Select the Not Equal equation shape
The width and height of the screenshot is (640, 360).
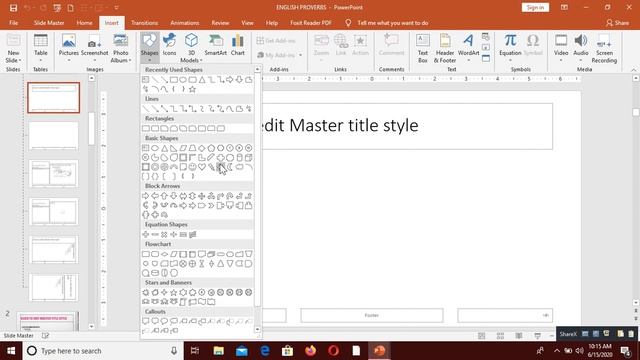(192, 234)
